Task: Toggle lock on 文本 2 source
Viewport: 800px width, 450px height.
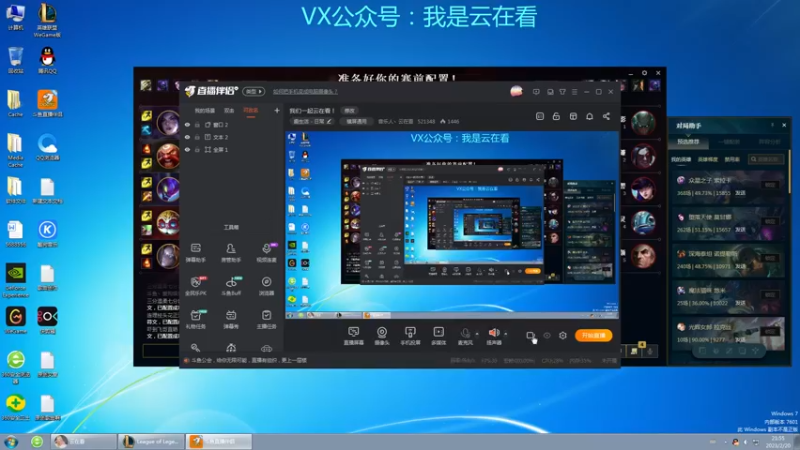Action: (197, 137)
